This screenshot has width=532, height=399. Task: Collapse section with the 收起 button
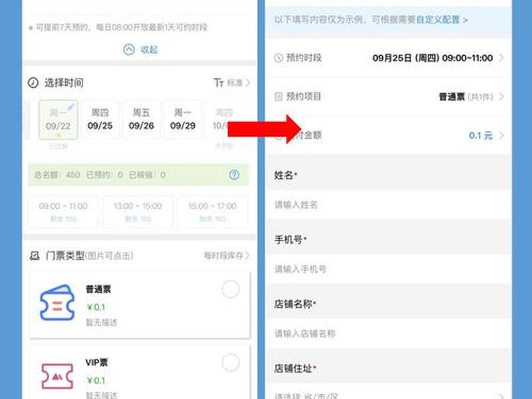(x=140, y=50)
